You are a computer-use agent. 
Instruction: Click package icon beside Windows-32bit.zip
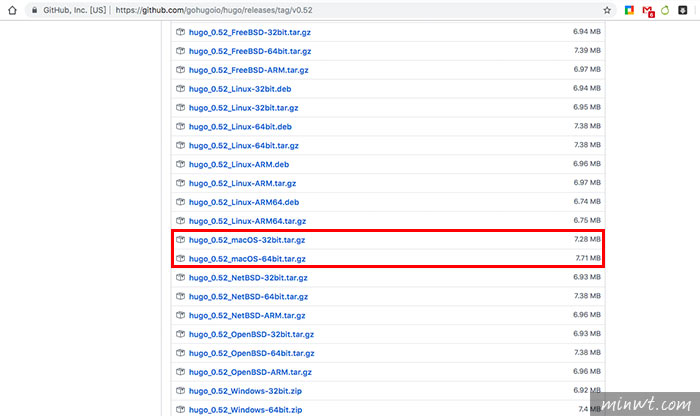tap(180, 391)
